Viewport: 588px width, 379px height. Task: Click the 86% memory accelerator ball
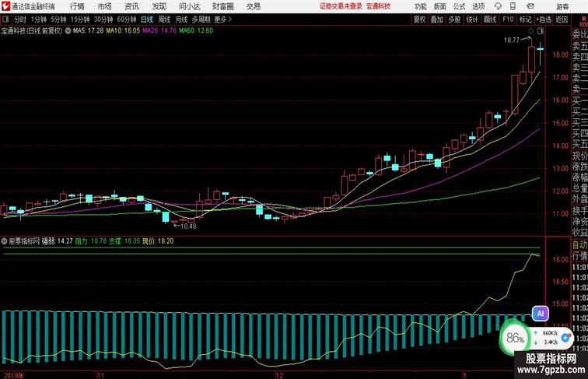(515, 338)
